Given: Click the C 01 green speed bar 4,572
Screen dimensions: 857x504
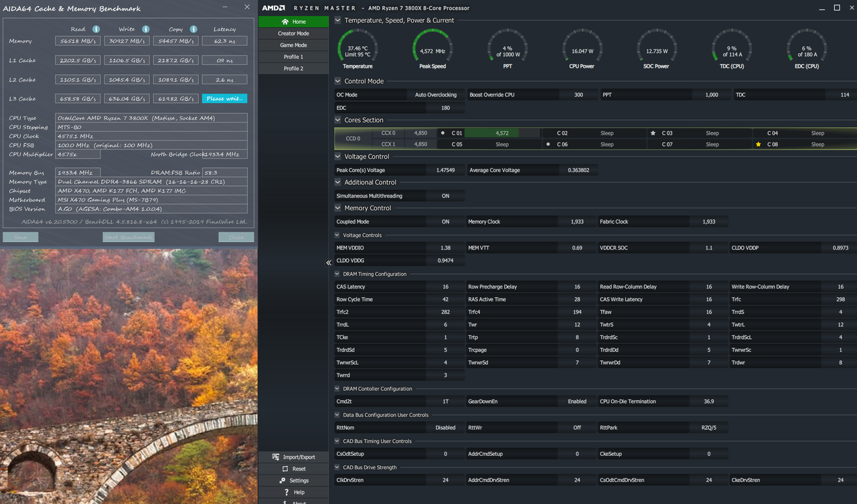Looking at the screenshot, I should point(501,133).
